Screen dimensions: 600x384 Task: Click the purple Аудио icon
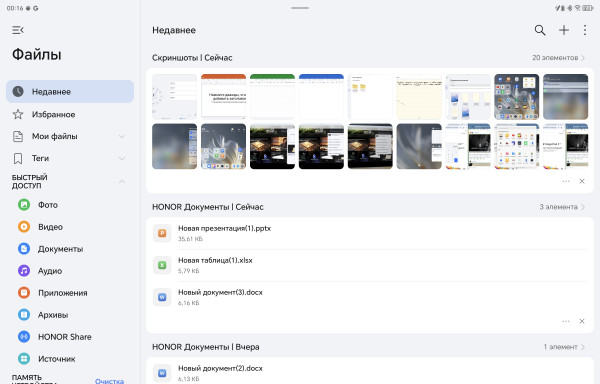[x=24, y=271]
